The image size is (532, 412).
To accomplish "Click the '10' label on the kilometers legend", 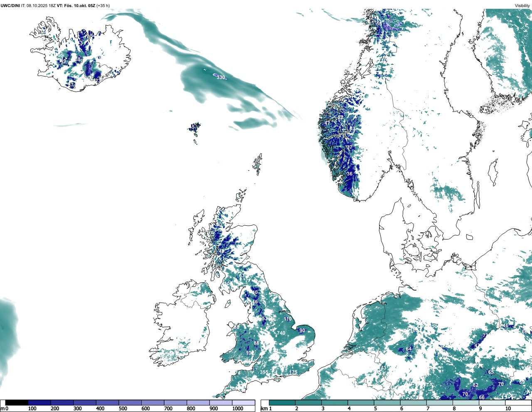I will 508,409.
